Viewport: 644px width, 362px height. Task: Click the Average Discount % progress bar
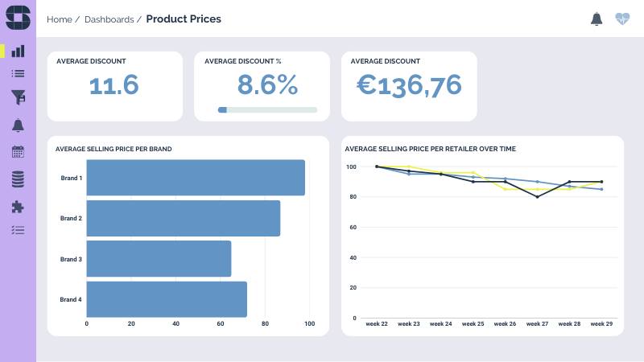pyautogui.click(x=267, y=109)
